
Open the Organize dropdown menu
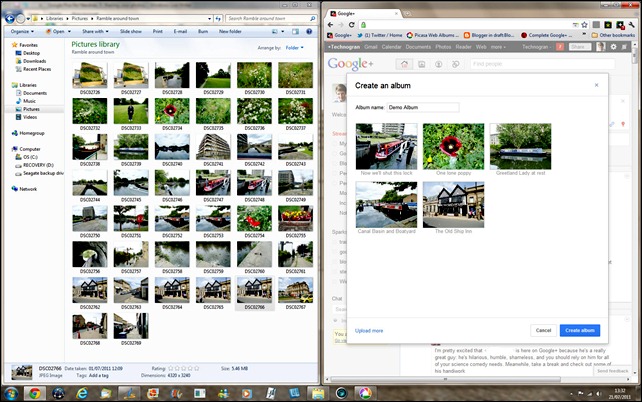[x=20, y=31]
